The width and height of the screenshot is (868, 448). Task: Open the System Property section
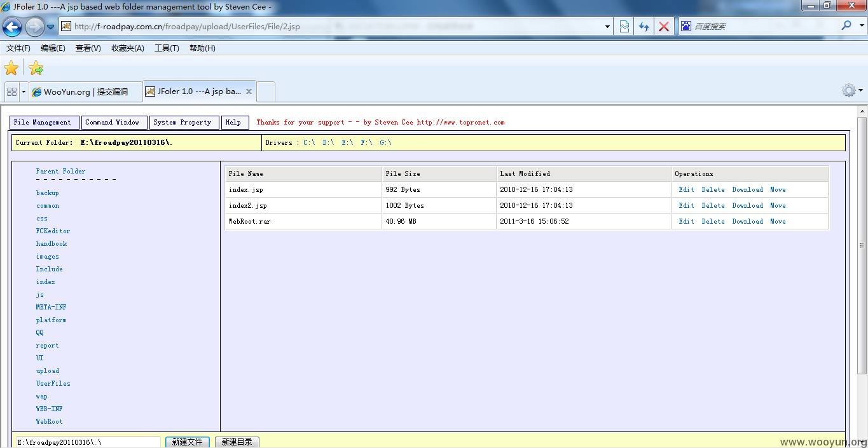(184, 123)
